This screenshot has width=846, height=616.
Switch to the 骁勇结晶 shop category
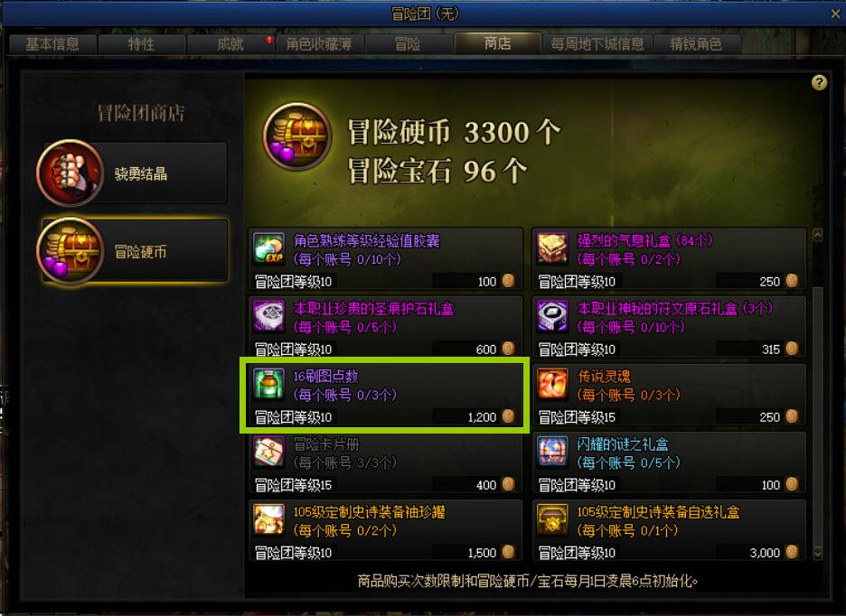(x=133, y=173)
